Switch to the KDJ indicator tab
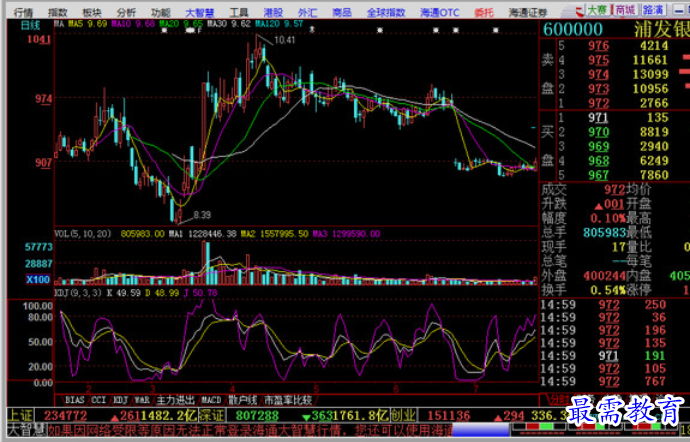 (x=120, y=400)
